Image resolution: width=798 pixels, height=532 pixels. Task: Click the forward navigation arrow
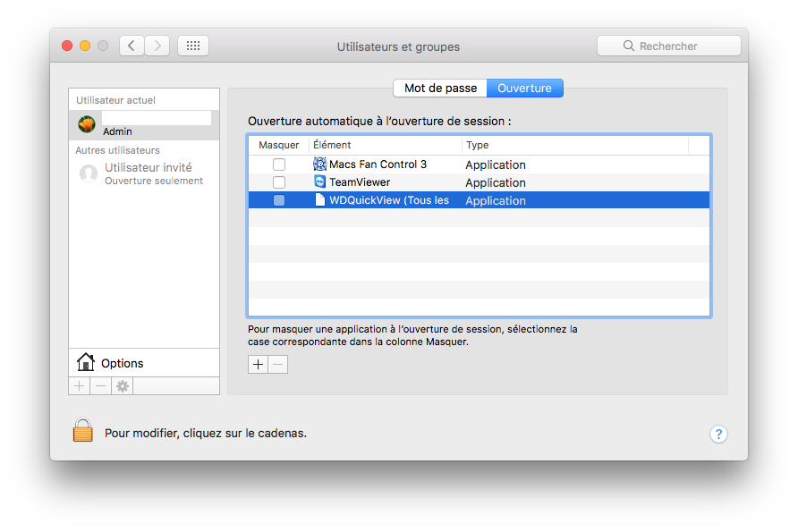click(x=157, y=46)
